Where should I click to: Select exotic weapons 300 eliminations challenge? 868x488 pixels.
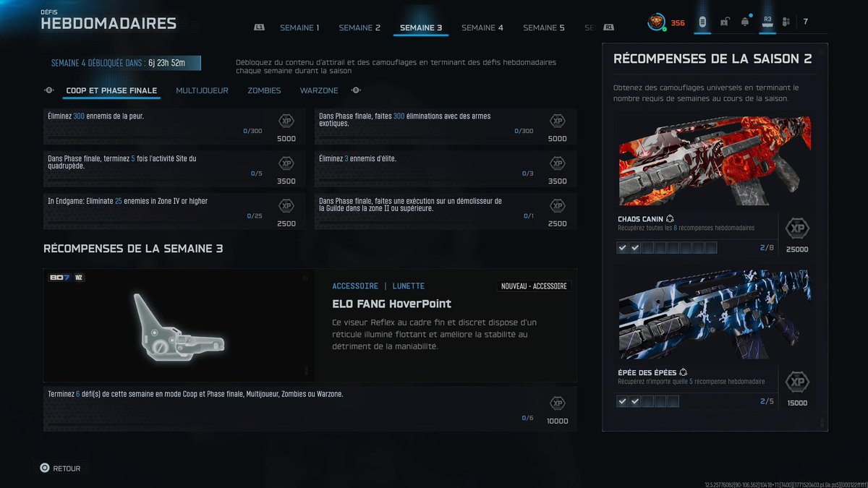point(446,127)
